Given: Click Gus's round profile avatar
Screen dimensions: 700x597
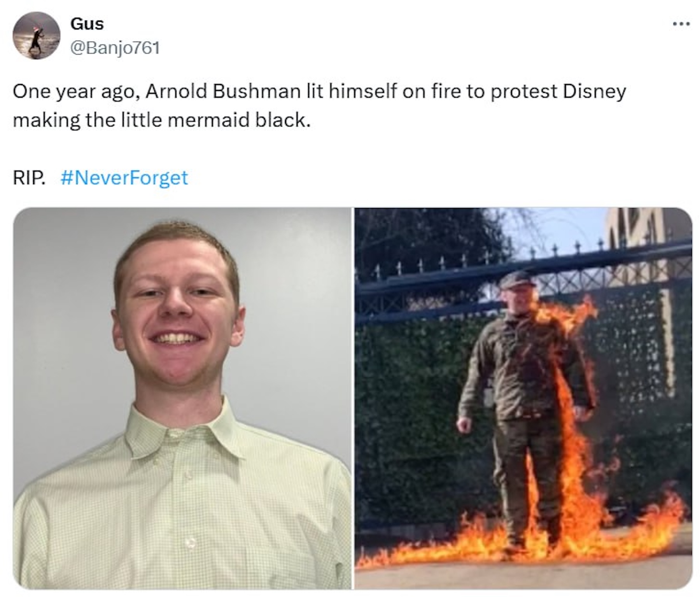Looking at the screenshot, I should 37,35.
